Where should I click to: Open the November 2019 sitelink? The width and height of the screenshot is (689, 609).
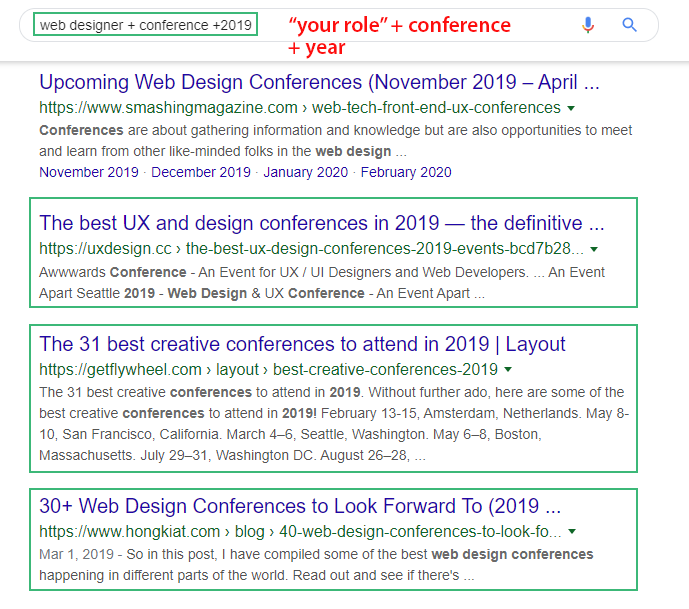(x=89, y=172)
